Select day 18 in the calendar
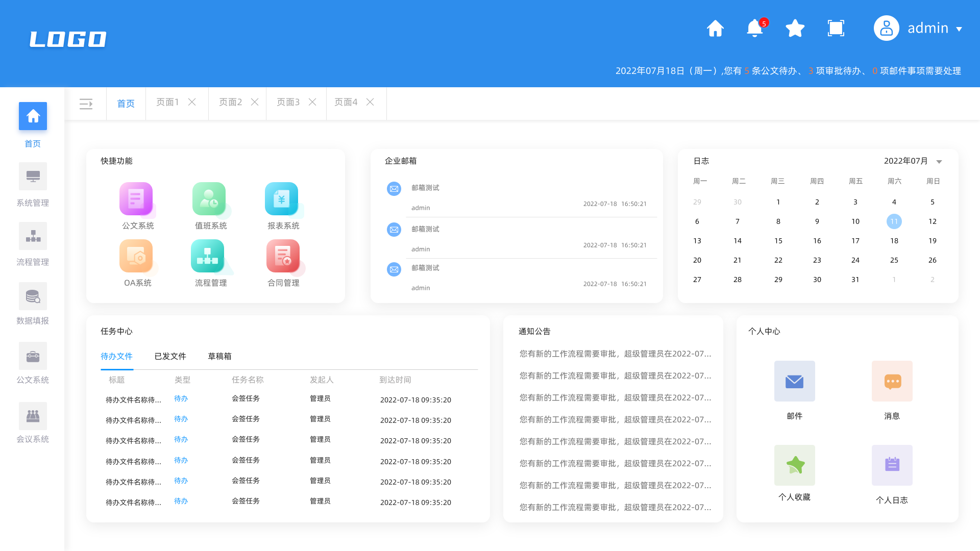The image size is (980, 551). click(x=894, y=241)
